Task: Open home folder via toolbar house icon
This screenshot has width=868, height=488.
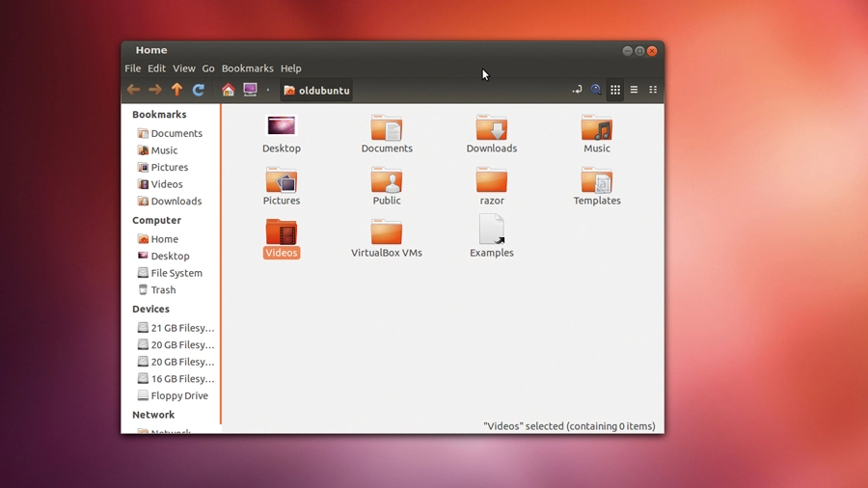Action: tap(228, 90)
